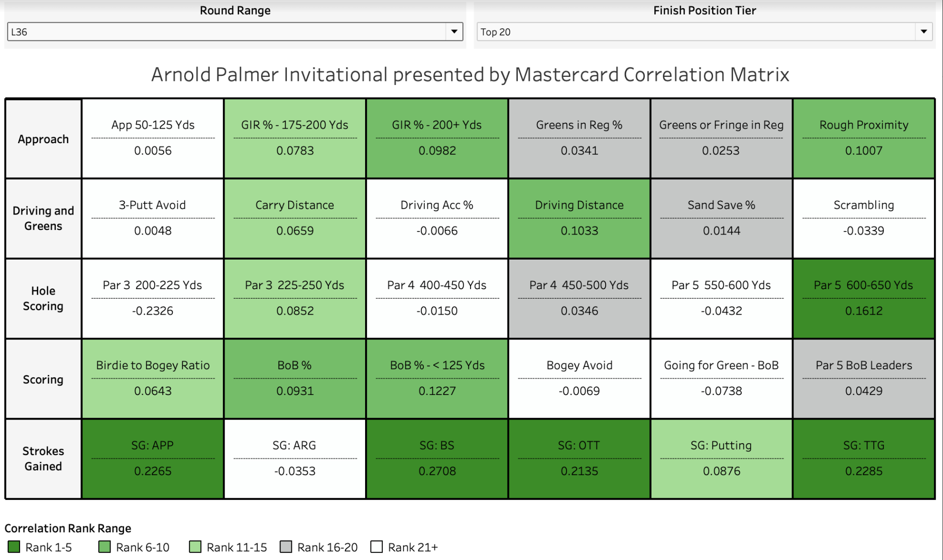Click the Par 3 200-225 Yds cell
The height and width of the screenshot is (560, 943).
coord(152,299)
